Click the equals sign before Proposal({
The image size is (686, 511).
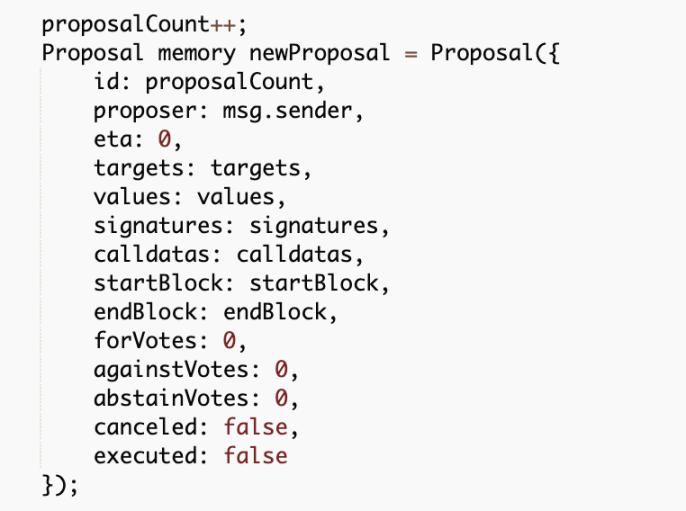(411, 54)
